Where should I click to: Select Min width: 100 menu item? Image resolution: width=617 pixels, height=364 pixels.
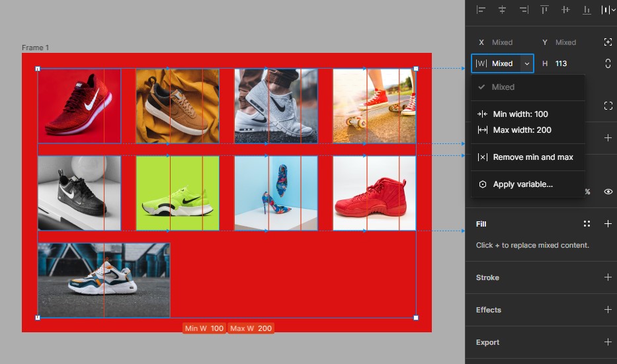point(520,114)
